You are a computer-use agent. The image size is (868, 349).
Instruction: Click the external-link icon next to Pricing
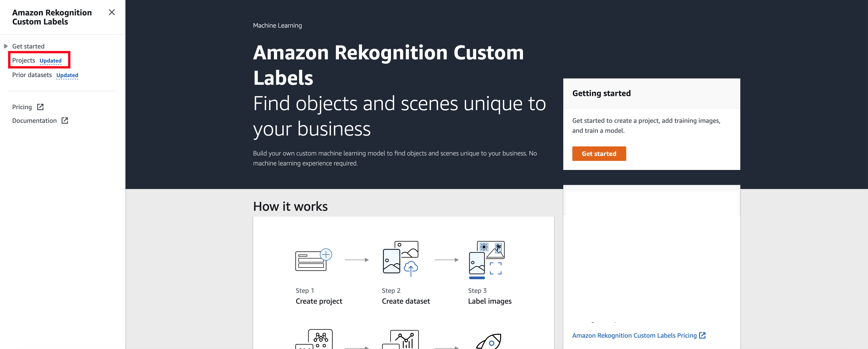click(x=41, y=107)
